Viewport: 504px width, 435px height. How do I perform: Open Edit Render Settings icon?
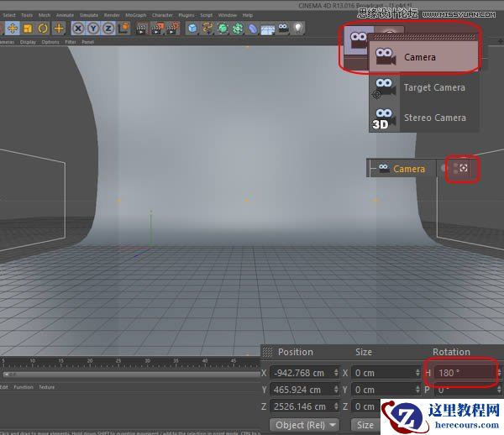pos(173,29)
